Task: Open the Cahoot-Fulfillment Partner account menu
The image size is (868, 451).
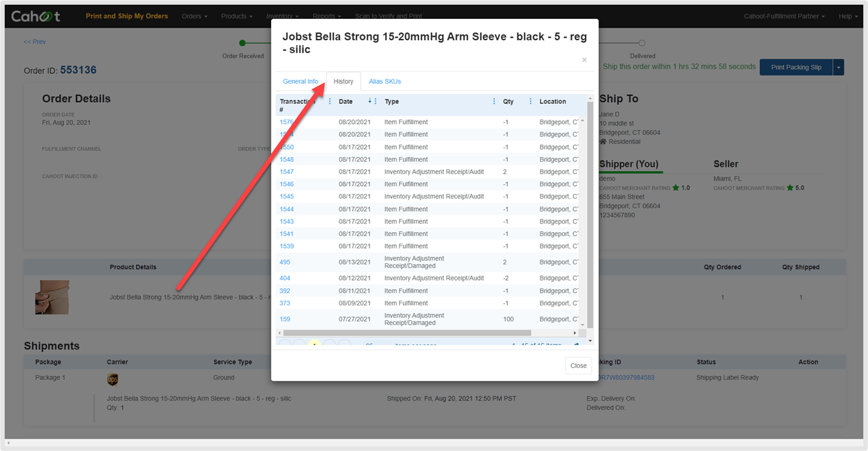Action: [784, 16]
